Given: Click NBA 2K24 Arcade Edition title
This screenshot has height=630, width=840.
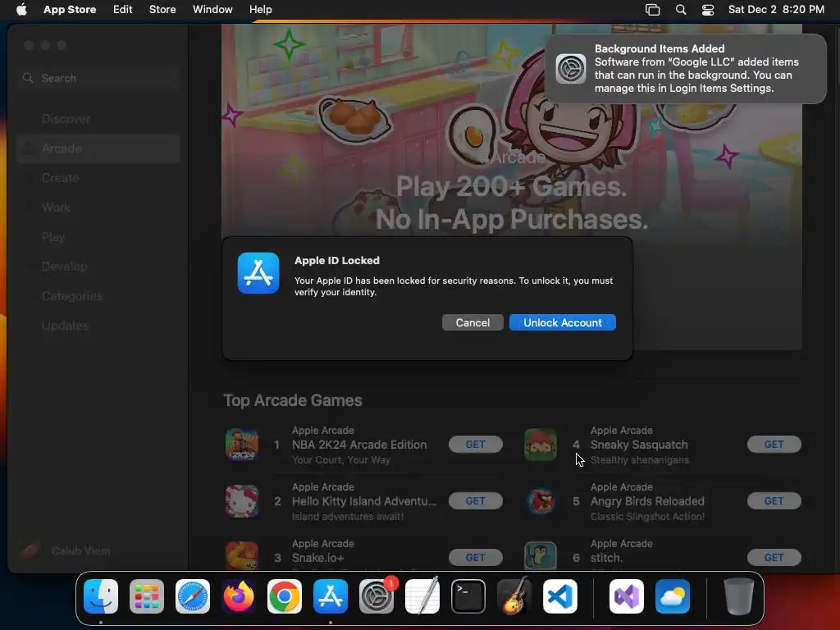Looking at the screenshot, I should pyautogui.click(x=359, y=445).
